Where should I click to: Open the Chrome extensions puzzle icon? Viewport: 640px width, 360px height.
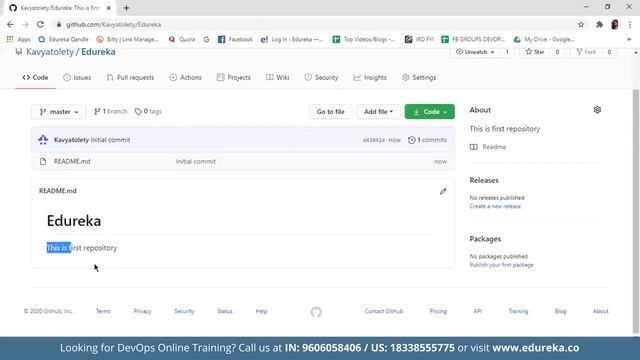point(599,24)
